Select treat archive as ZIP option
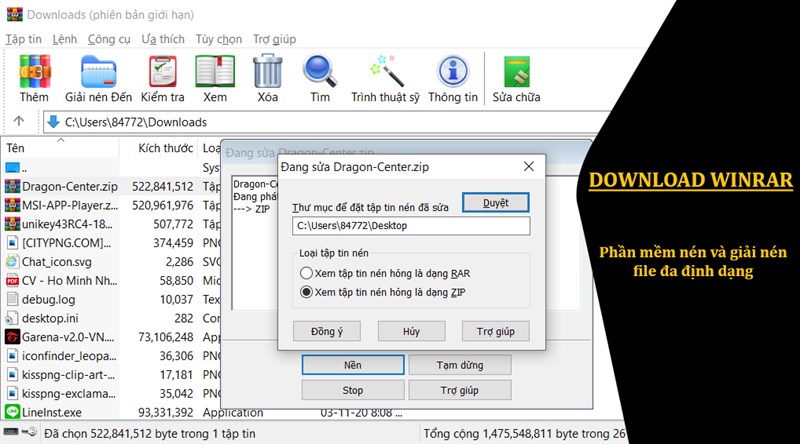The height and width of the screenshot is (444, 800). point(306,292)
